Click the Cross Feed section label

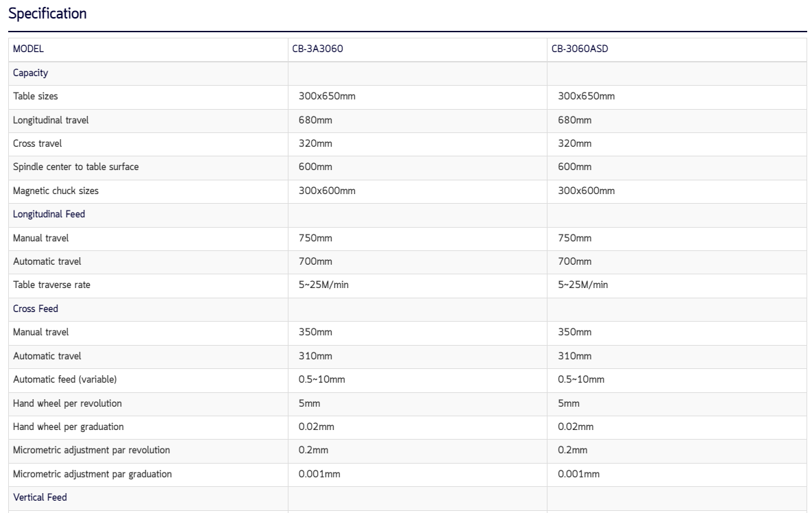(35, 309)
